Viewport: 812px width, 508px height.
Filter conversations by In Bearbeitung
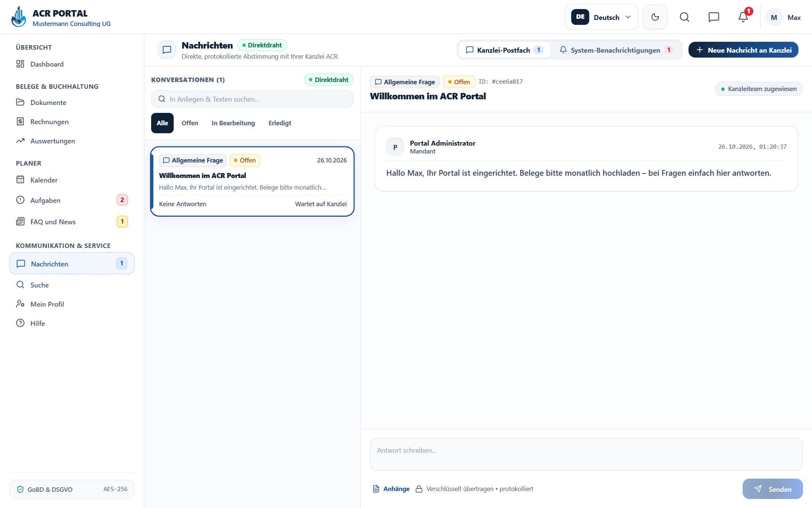point(233,123)
